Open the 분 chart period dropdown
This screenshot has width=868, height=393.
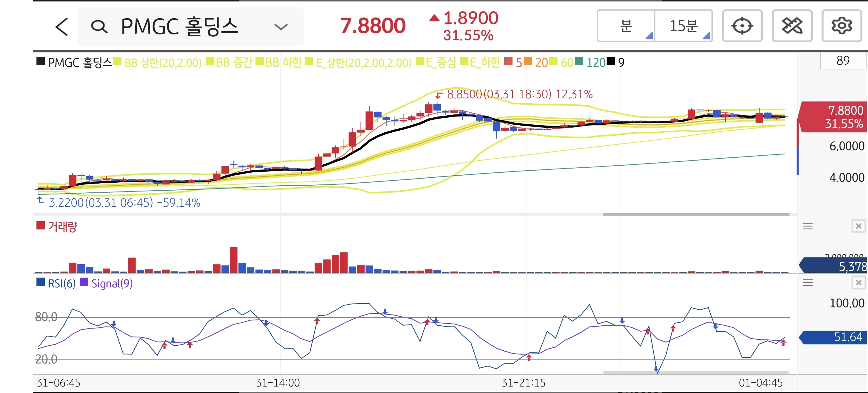point(626,26)
